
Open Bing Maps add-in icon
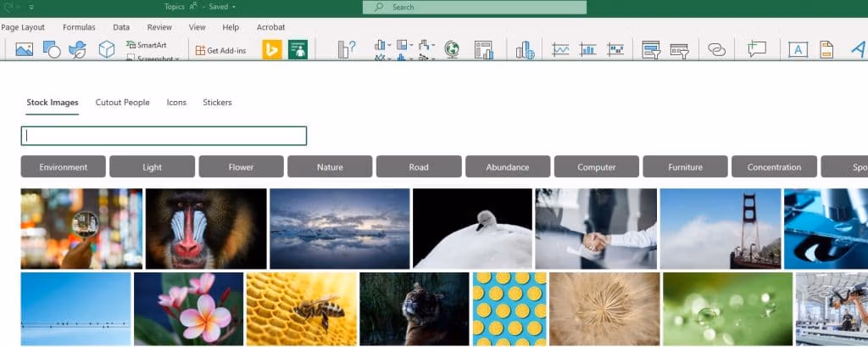272,50
